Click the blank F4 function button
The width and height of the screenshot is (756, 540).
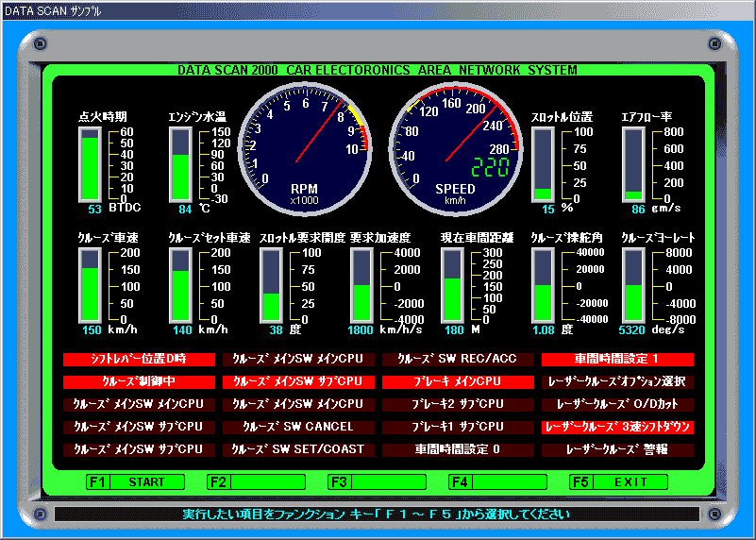point(497,481)
